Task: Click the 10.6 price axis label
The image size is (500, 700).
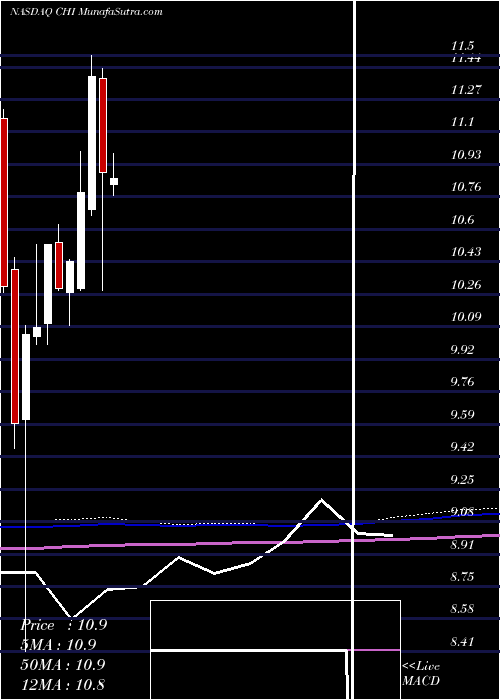Action: [462, 220]
